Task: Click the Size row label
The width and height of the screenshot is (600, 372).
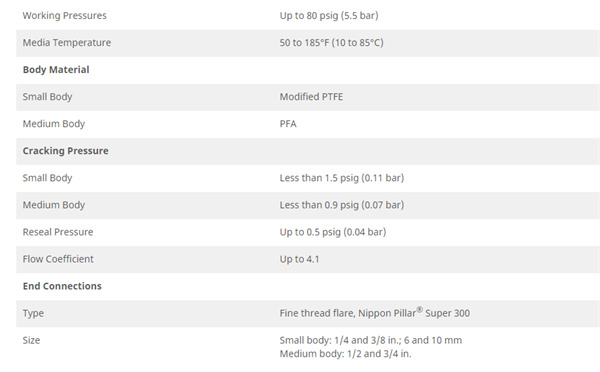Action: (31, 340)
